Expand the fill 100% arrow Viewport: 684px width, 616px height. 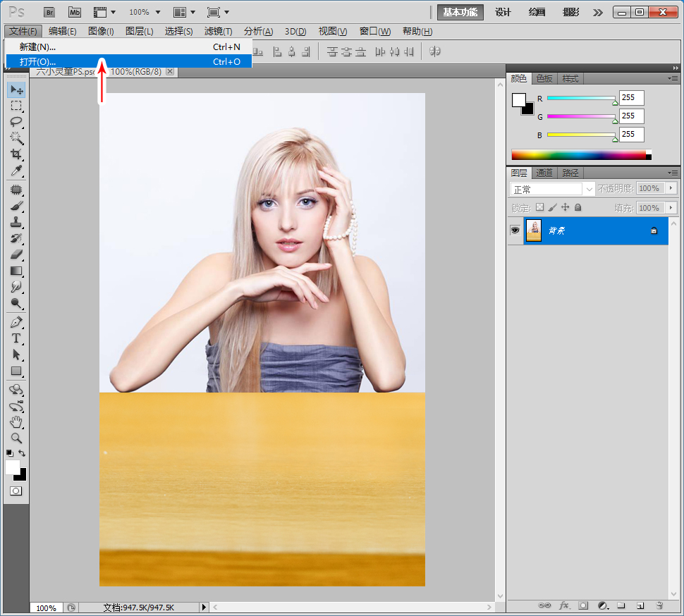[671, 208]
